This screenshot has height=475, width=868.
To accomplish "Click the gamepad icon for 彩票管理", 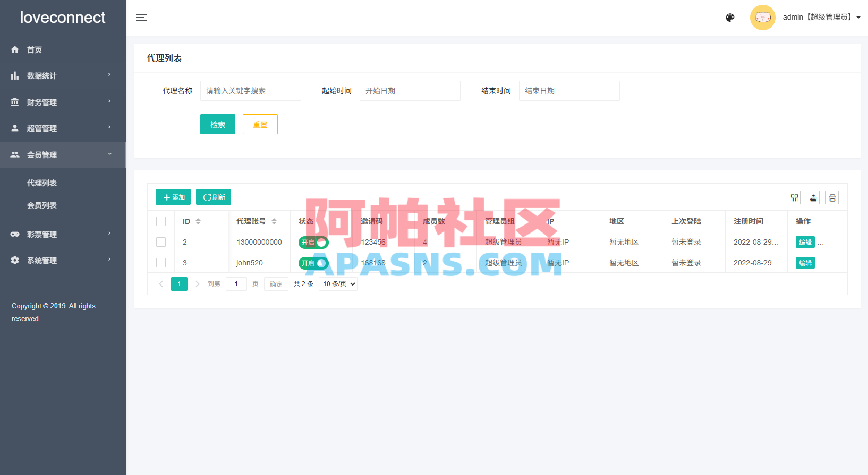I will click(15, 234).
